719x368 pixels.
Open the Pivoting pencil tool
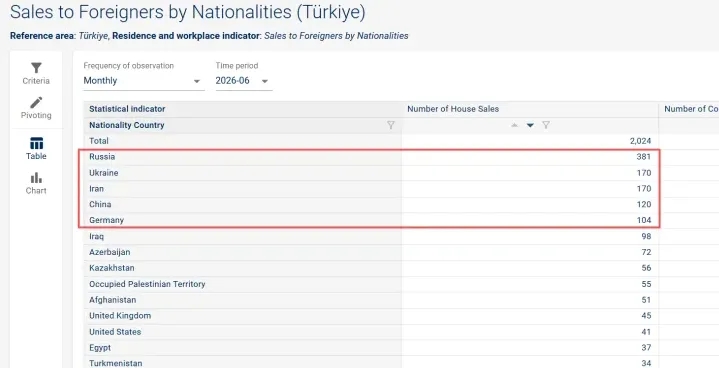click(36, 108)
